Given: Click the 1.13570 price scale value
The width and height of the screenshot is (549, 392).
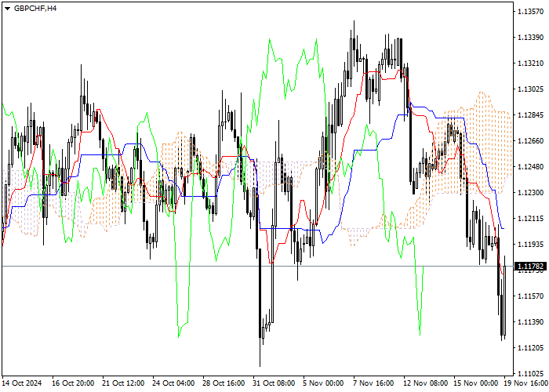Looking at the screenshot, I should tap(530, 12).
